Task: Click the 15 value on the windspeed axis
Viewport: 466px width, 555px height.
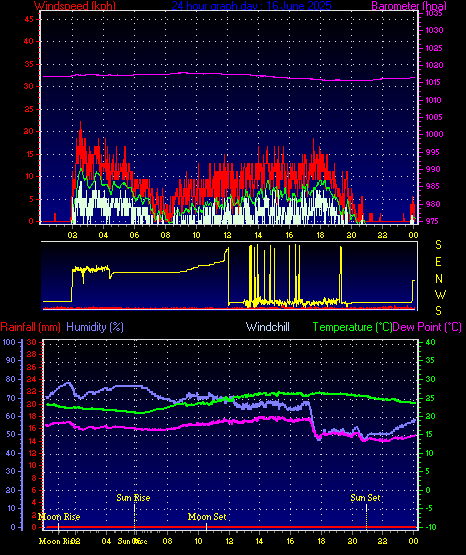Action: [29, 154]
